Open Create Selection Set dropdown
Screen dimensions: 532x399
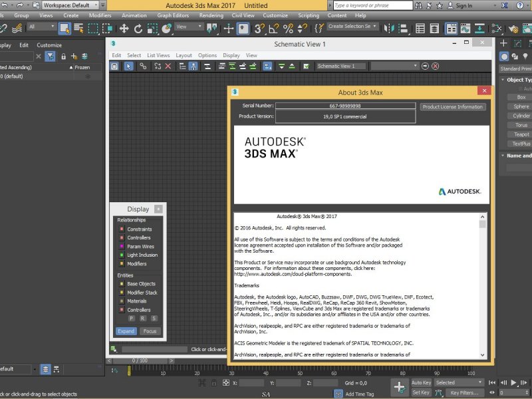point(352,27)
